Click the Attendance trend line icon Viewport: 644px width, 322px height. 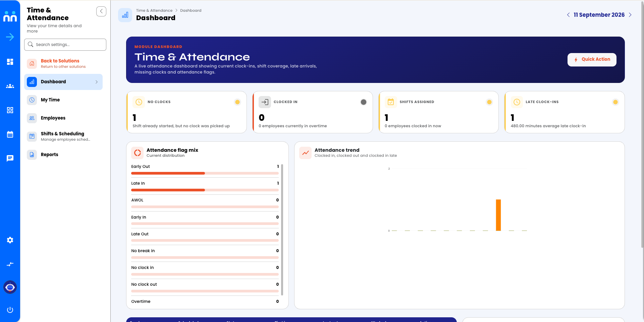point(306,153)
